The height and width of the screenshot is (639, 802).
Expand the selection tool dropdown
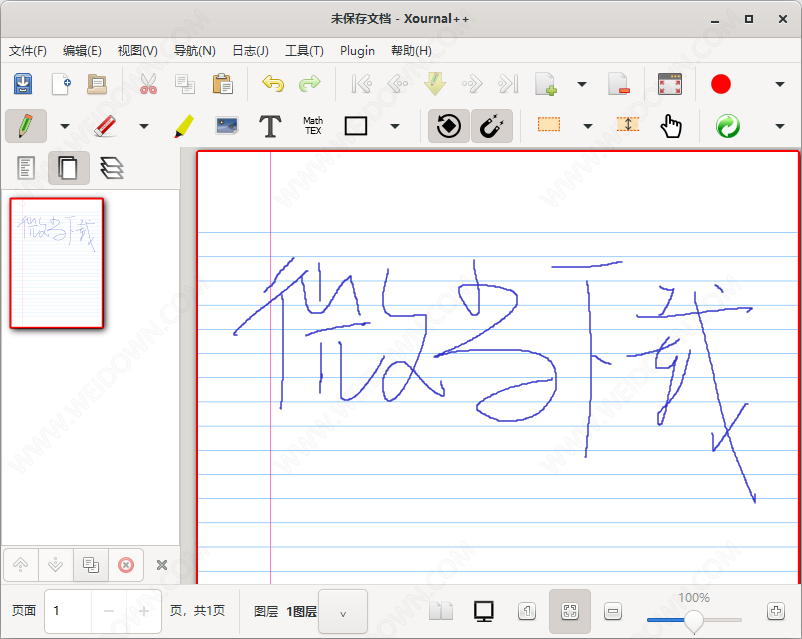(x=588, y=126)
